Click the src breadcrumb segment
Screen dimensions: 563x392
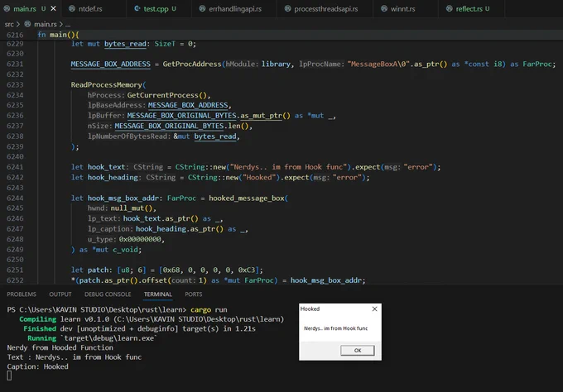point(9,24)
